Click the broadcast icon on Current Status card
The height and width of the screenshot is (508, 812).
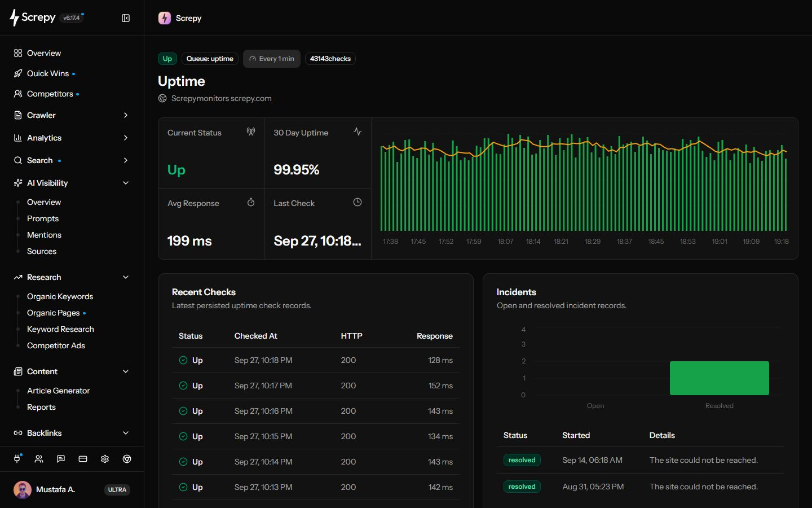251,132
